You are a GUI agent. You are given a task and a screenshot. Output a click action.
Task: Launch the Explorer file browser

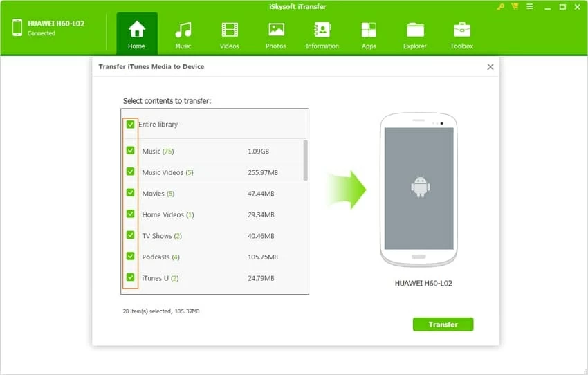click(415, 35)
